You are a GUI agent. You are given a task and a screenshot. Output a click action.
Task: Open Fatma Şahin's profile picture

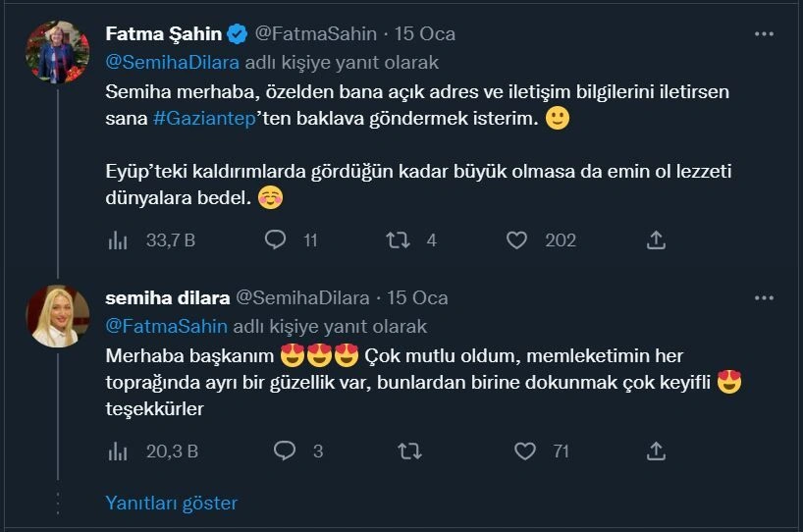pyautogui.click(x=58, y=51)
